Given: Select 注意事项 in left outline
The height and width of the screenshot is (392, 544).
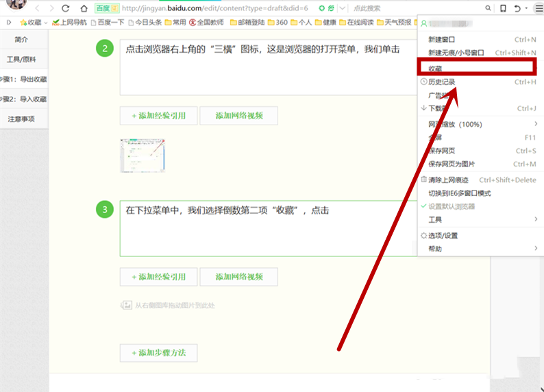Looking at the screenshot, I should (x=21, y=119).
